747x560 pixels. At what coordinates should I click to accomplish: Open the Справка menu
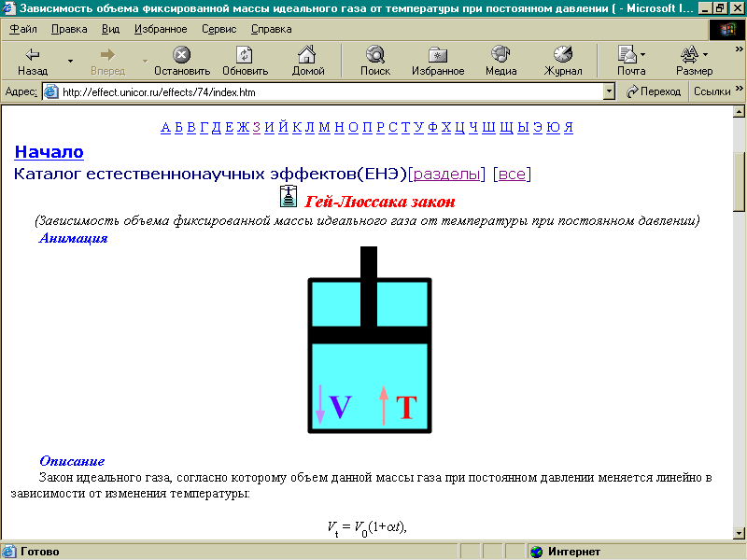click(271, 29)
